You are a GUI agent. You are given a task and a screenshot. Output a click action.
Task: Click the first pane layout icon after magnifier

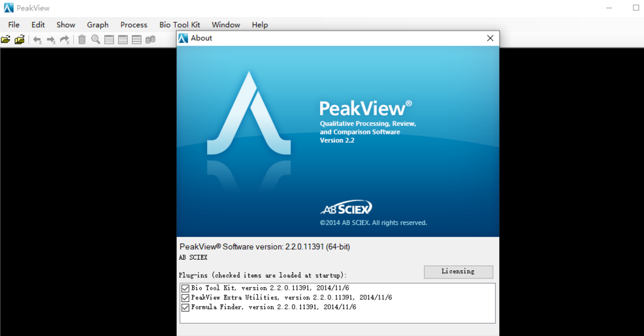click(109, 40)
